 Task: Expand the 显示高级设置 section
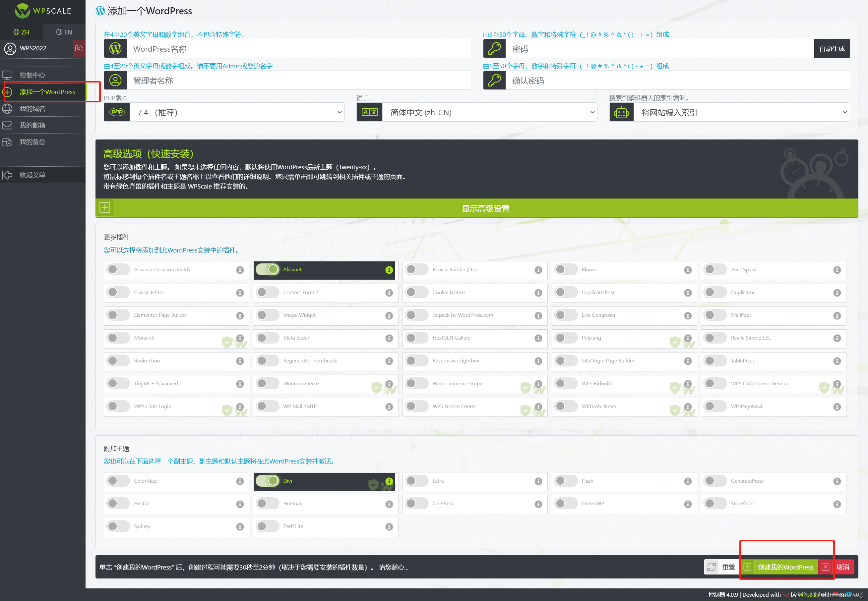(x=477, y=208)
